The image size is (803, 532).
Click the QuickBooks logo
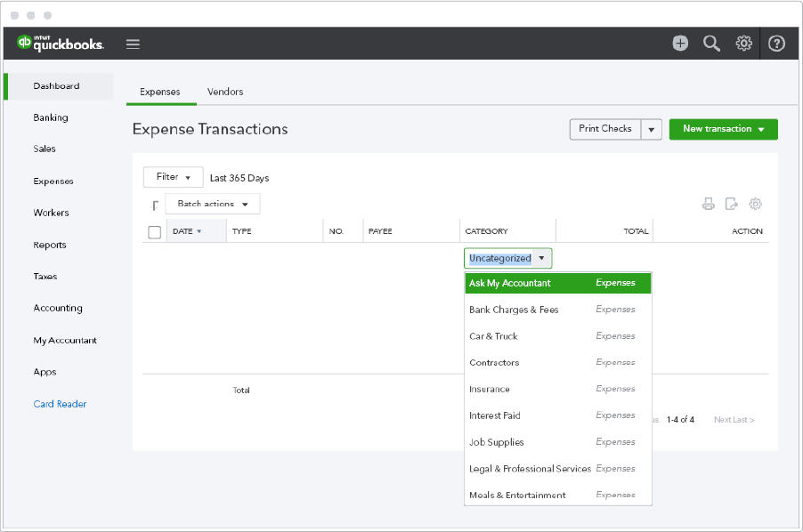coord(61,44)
